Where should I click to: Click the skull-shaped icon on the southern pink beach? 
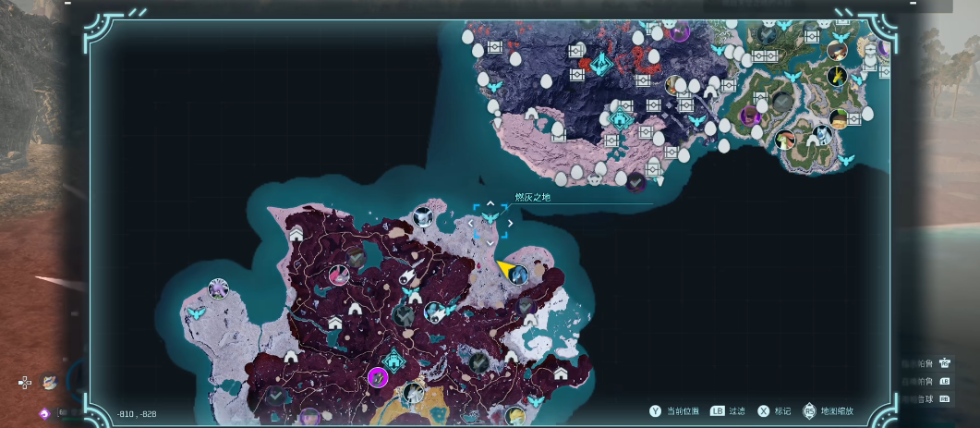[x=593, y=180]
